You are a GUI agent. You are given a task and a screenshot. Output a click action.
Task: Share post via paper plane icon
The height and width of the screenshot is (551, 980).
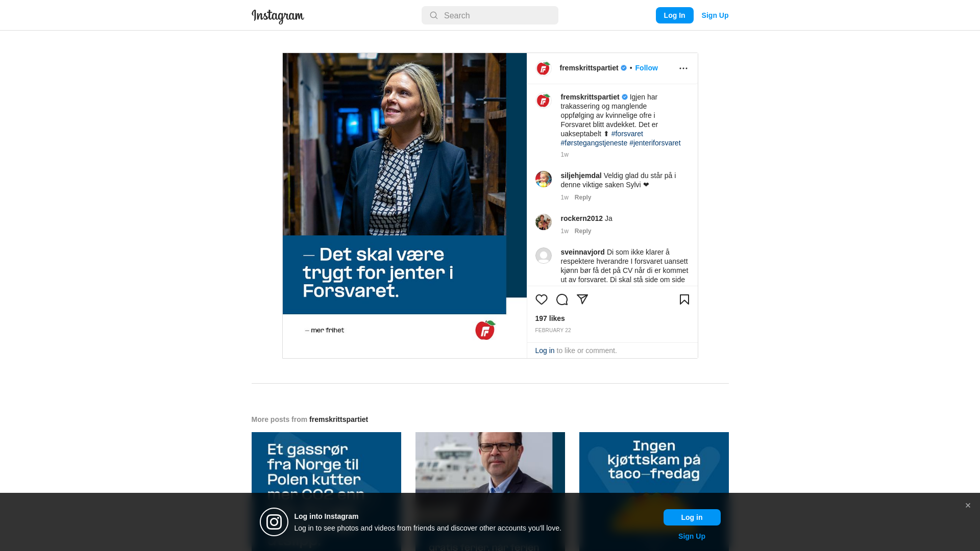point(582,299)
